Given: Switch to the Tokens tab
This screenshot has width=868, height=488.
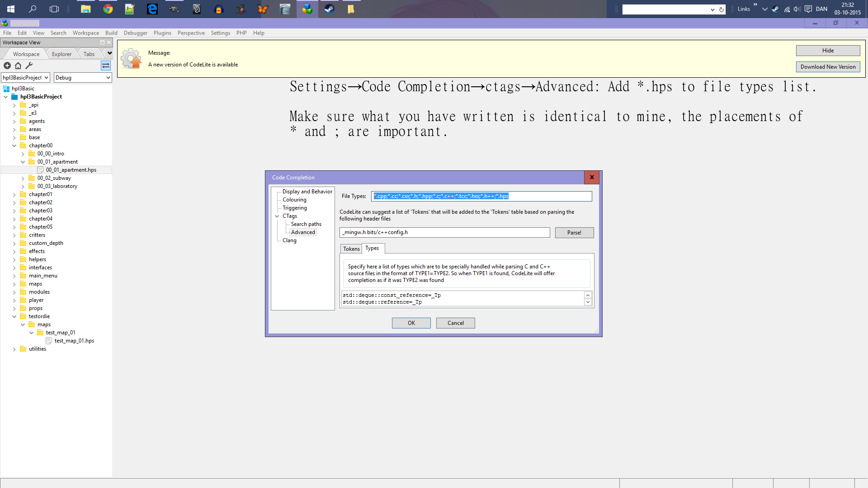Looking at the screenshot, I should coord(351,249).
